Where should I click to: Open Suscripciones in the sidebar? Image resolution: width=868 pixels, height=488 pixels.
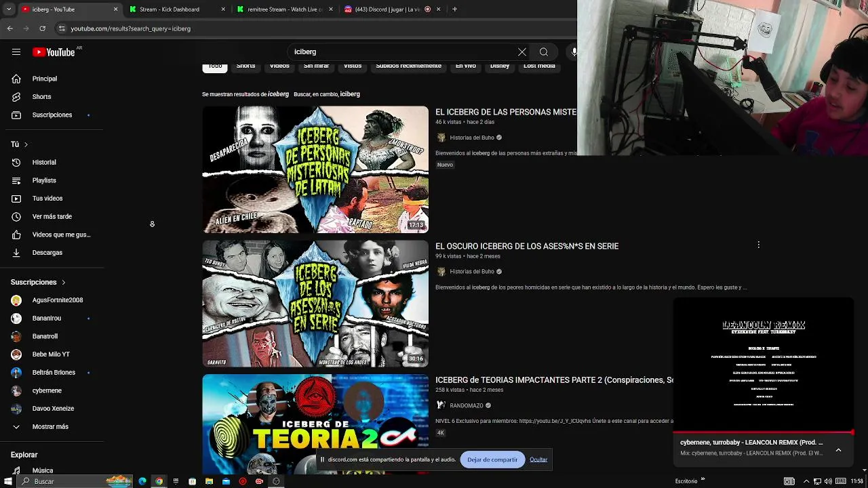52,115
